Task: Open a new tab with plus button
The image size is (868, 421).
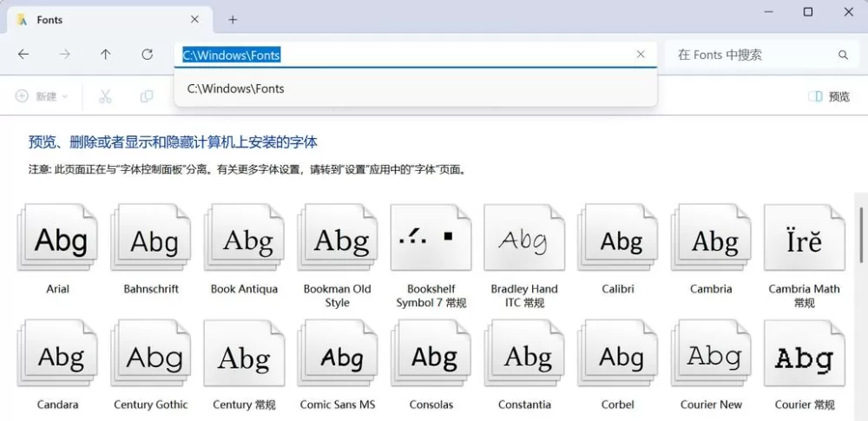Action: [x=233, y=20]
